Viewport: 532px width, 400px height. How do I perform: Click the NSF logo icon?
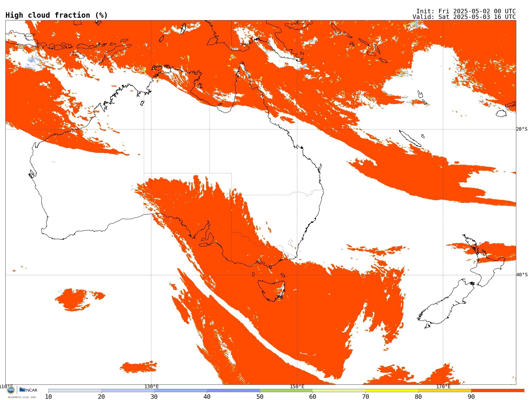[x=11, y=390]
